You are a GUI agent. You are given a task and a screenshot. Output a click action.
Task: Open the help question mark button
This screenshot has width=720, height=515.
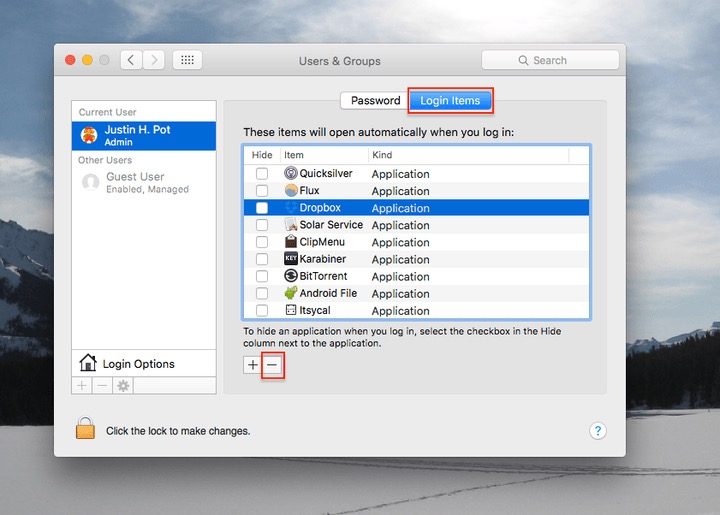pos(597,431)
